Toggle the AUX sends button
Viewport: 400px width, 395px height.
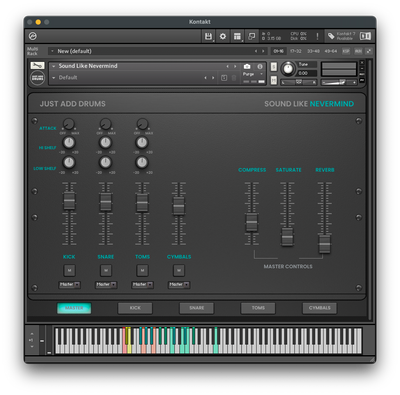point(358,51)
